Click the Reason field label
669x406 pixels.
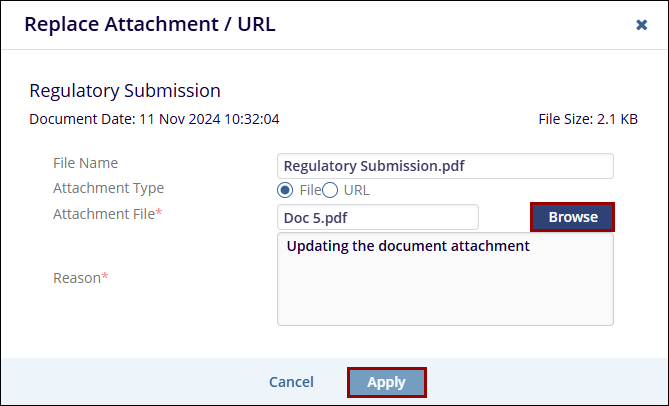tap(77, 278)
